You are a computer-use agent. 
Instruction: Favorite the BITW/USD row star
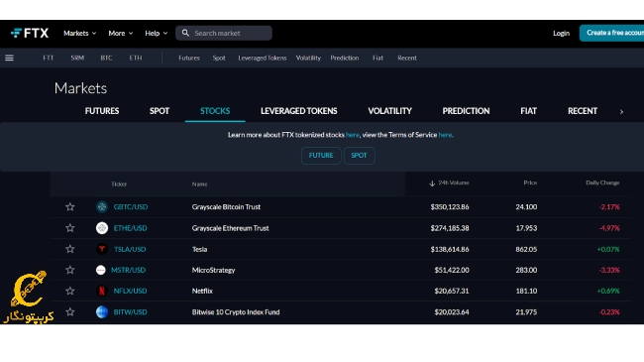click(70, 311)
